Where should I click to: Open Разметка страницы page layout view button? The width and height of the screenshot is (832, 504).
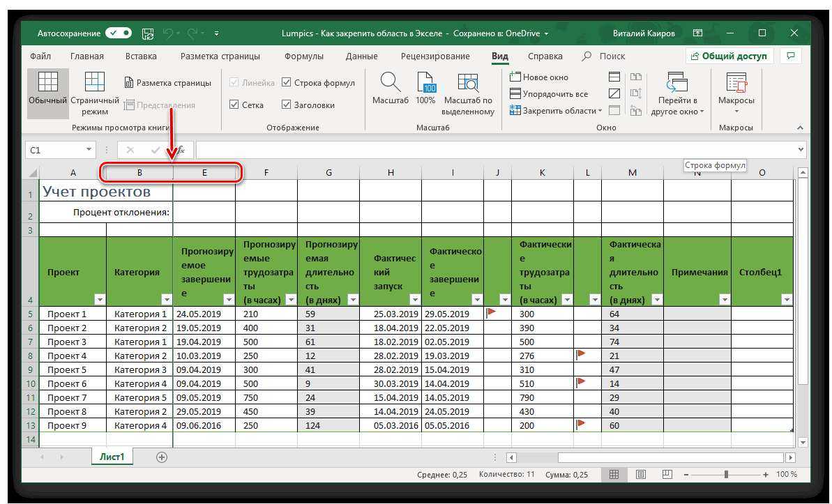[x=167, y=83]
